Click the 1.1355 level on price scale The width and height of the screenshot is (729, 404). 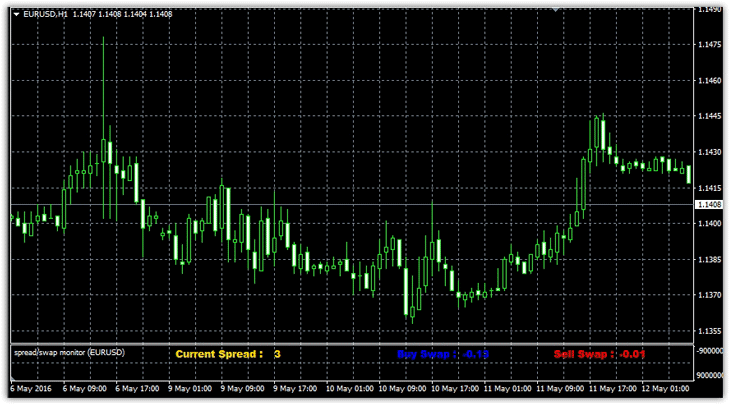[x=707, y=331]
